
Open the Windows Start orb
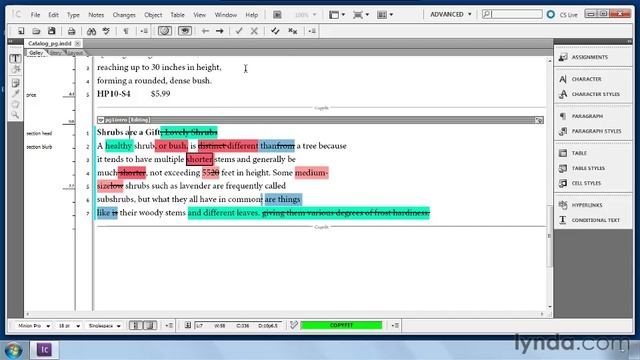[x=13, y=350]
